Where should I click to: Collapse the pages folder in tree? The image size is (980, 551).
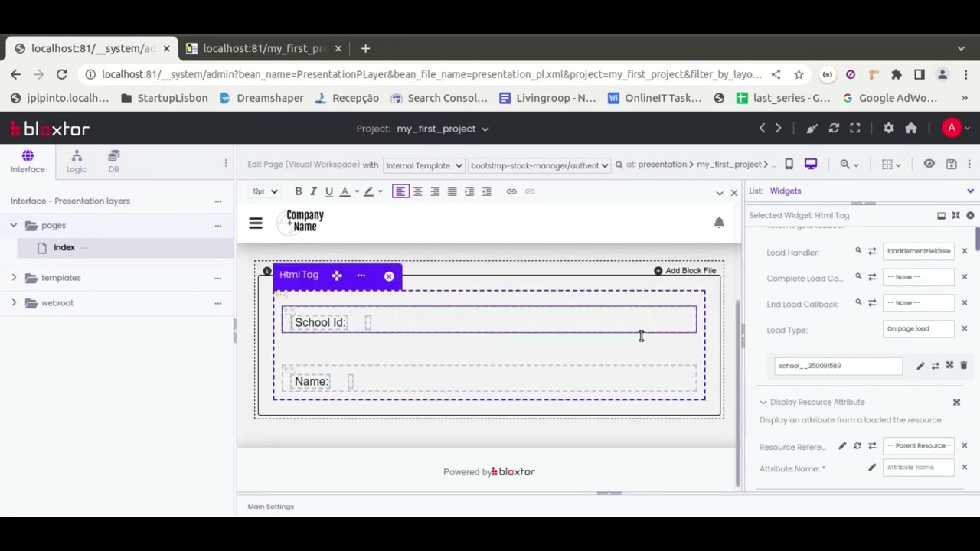pos(14,225)
